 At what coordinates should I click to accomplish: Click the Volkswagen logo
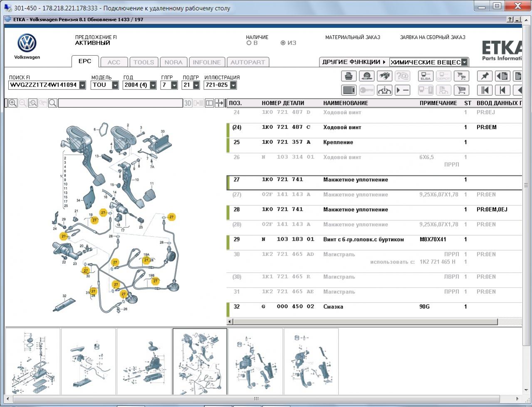pos(27,43)
